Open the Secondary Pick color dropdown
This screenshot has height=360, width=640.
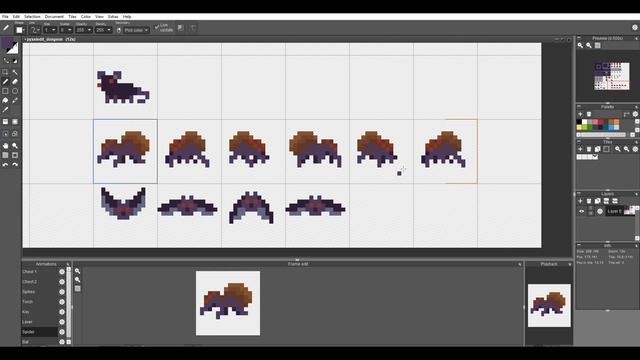pyautogui.click(x=136, y=30)
